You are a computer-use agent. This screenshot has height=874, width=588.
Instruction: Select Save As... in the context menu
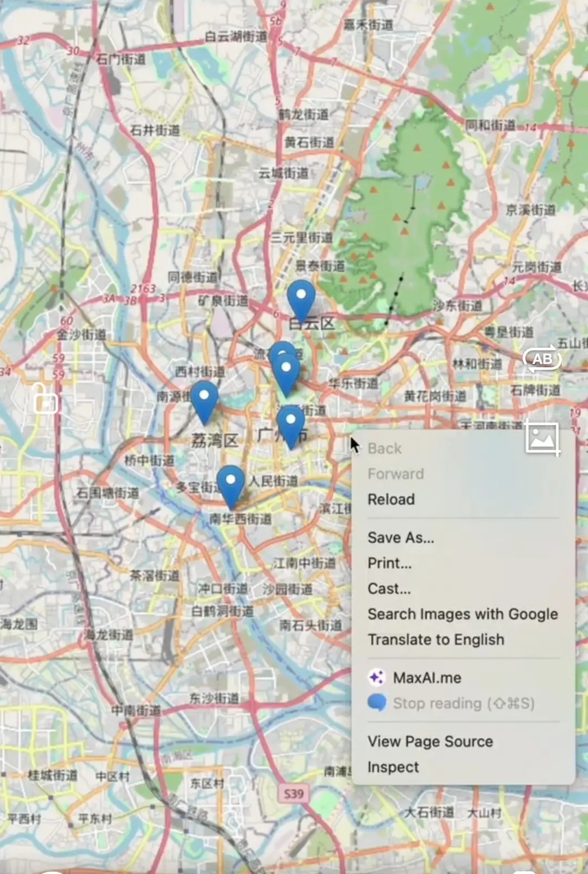(401, 537)
